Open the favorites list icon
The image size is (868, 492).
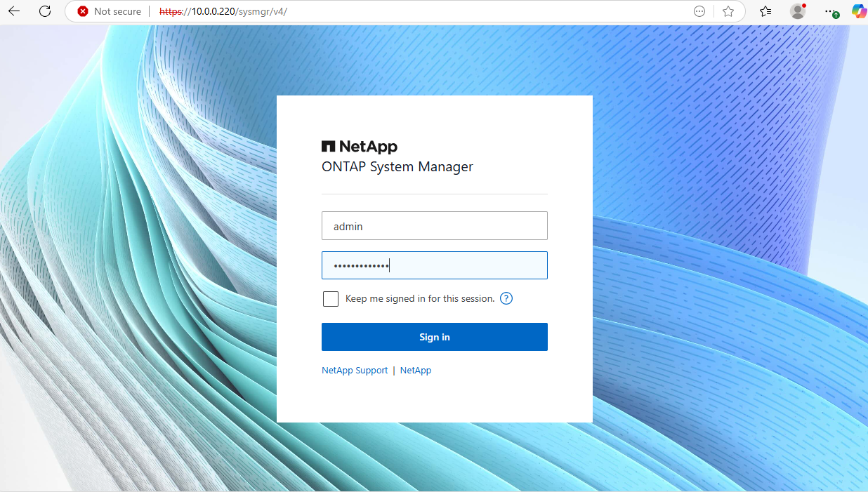[x=765, y=11]
